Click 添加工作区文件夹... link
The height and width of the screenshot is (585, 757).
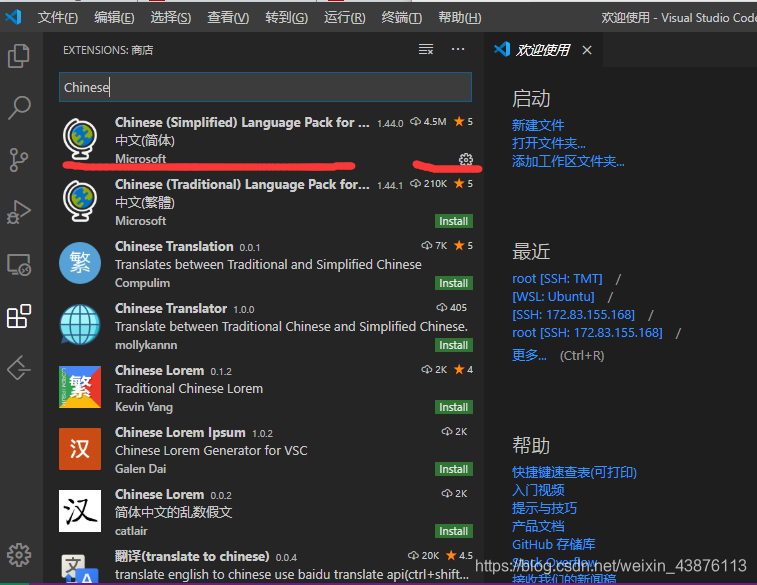point(568,161)
